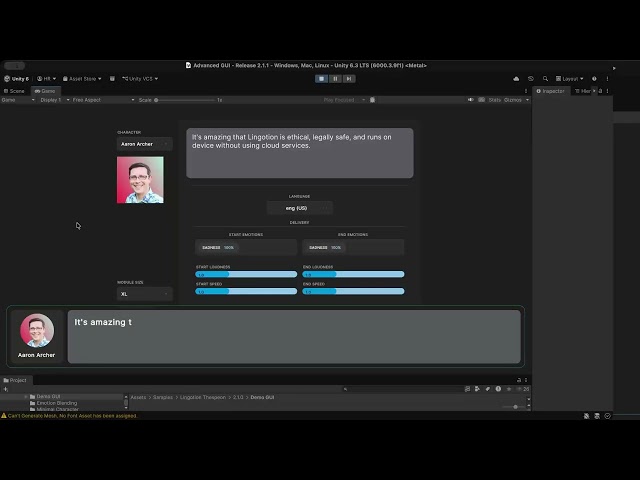Select the Project tab
Image resolution: width=640 pixels, height=480 pixels.
pos(16,380)
